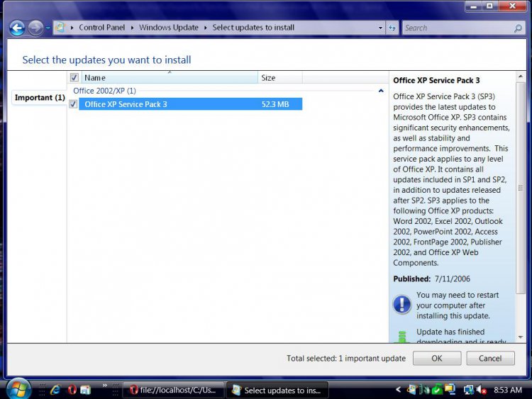Click the 8:53 AM clock
This screenshot has height=399, width=532.
508,390
